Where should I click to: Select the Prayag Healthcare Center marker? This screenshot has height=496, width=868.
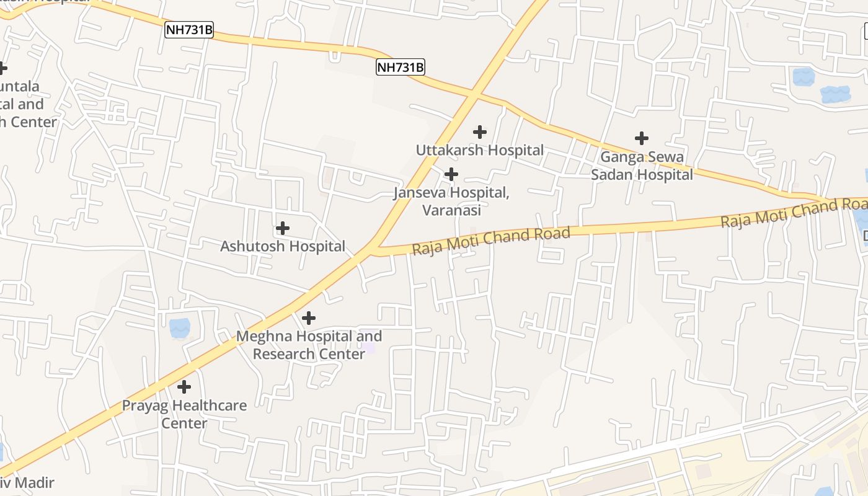pos(184,387)
